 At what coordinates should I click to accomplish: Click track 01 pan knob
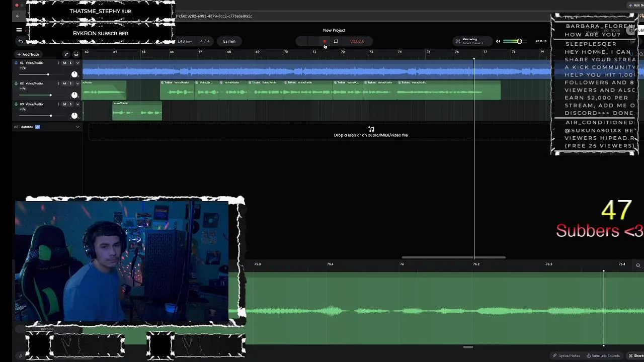click(x=74, y=74)
